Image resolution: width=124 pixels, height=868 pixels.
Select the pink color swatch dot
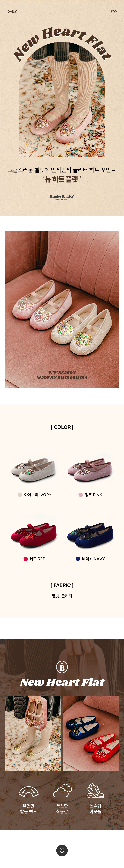(x=81, y=495)
